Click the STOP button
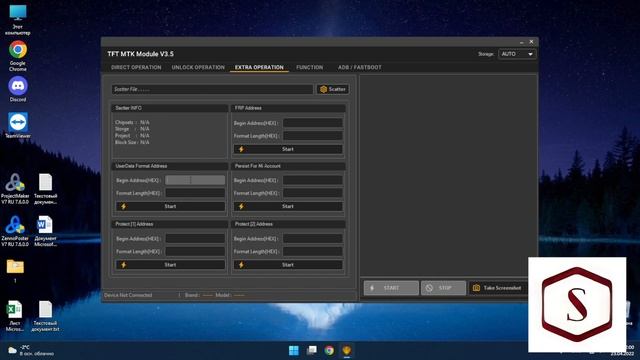 pos(443,288)
